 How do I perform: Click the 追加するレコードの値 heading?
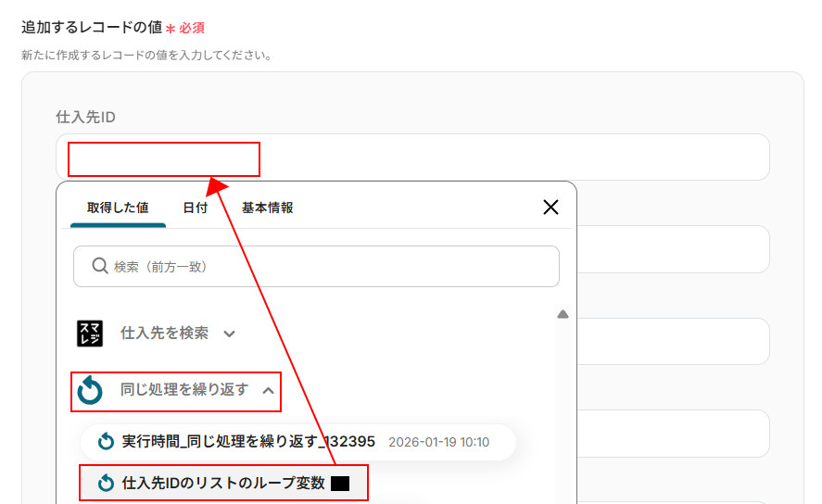92,27
